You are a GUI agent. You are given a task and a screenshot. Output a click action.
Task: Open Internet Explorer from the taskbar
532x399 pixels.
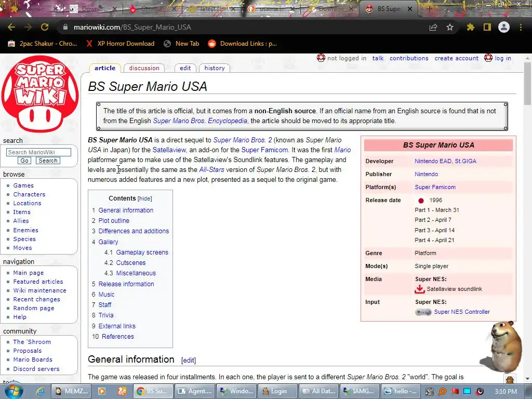(40, 391)
